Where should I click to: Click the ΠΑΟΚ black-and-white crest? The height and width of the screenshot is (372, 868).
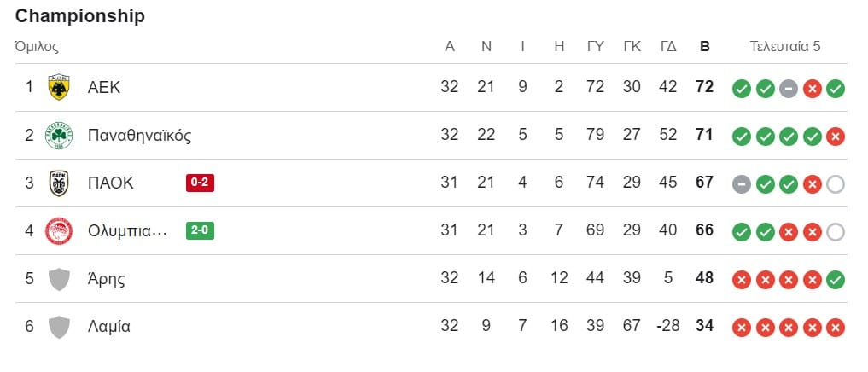coord(59,183)
